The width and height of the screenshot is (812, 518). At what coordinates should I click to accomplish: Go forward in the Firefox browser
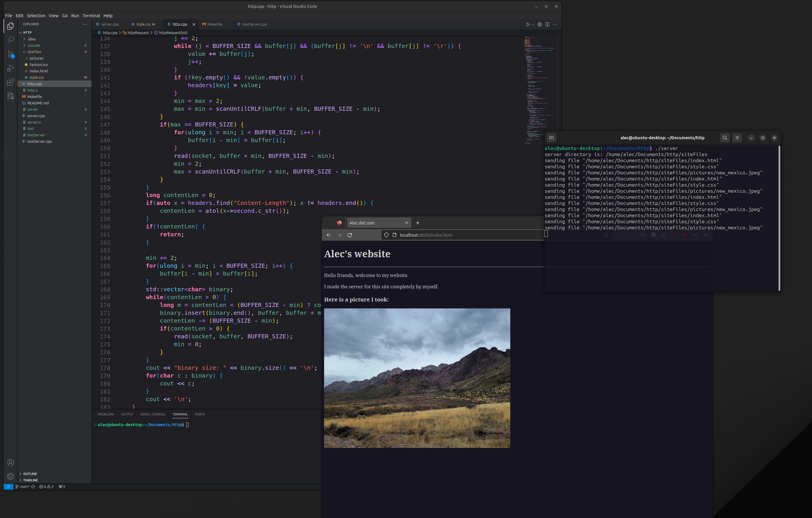[x=339, y=235]
